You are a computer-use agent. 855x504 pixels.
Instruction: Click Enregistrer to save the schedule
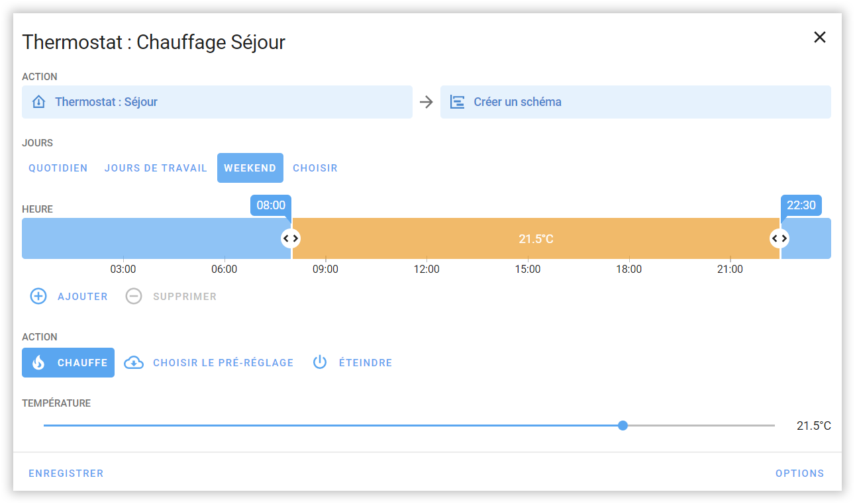[x=66, y=474]
